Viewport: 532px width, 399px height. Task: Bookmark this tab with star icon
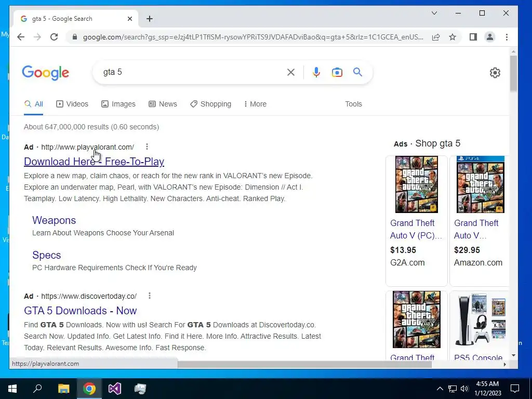pos(453,37)
